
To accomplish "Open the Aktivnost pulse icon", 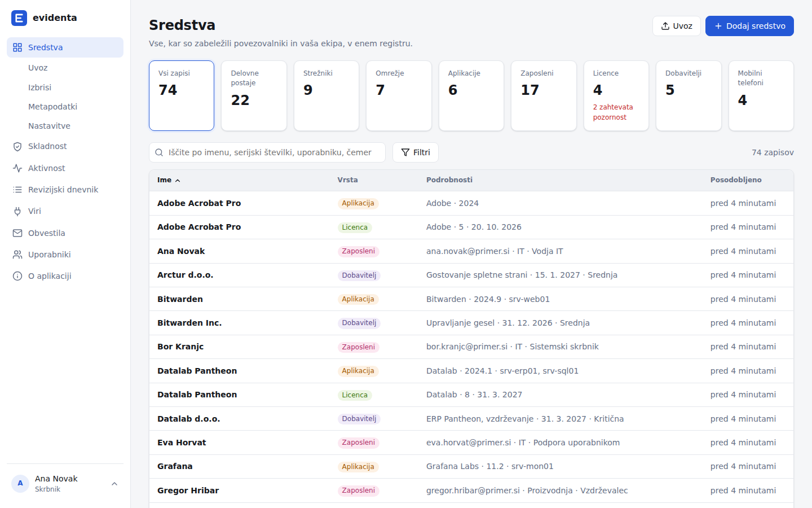I will [17, 168].
